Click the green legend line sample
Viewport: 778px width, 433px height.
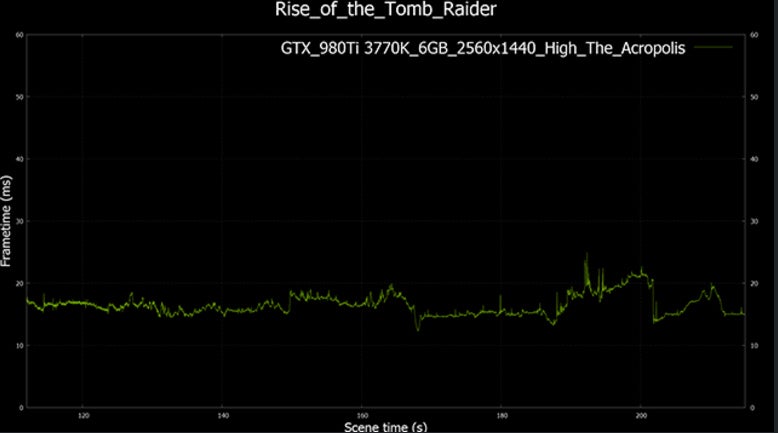(x=713, y=47)
